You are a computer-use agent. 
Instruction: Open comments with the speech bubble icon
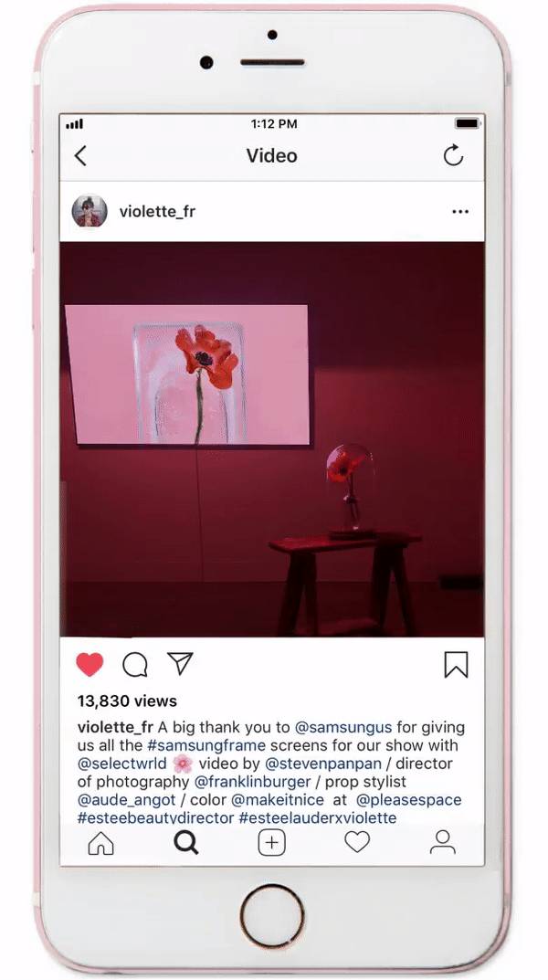[135, 665]
